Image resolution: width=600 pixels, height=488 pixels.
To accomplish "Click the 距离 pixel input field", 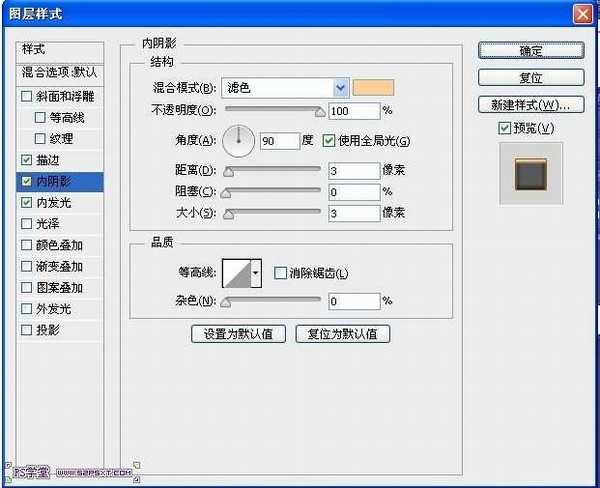I will click(352, 171).
